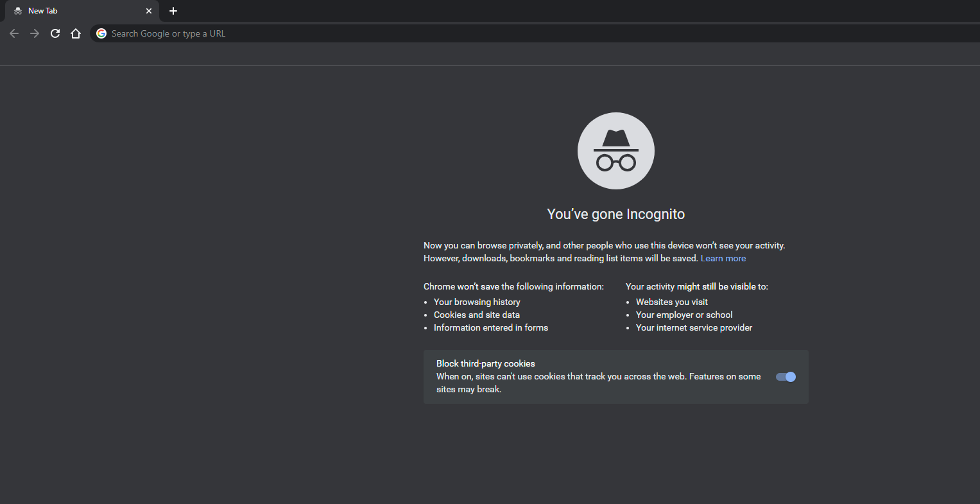Viewport: 980px width, 504px height.
Task: Click the incognito icon on the tab
Action: (18, 11)
